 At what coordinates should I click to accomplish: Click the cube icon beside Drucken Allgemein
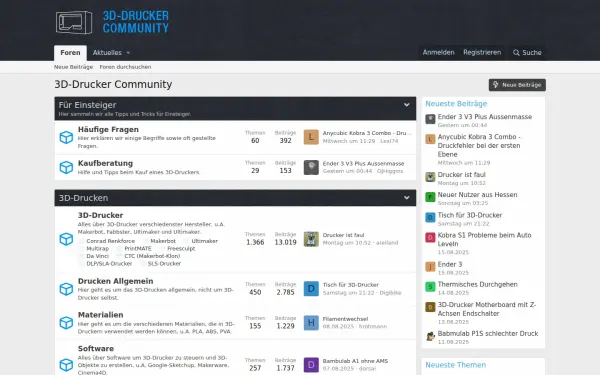pyautogui.click(x=66, y=289)
